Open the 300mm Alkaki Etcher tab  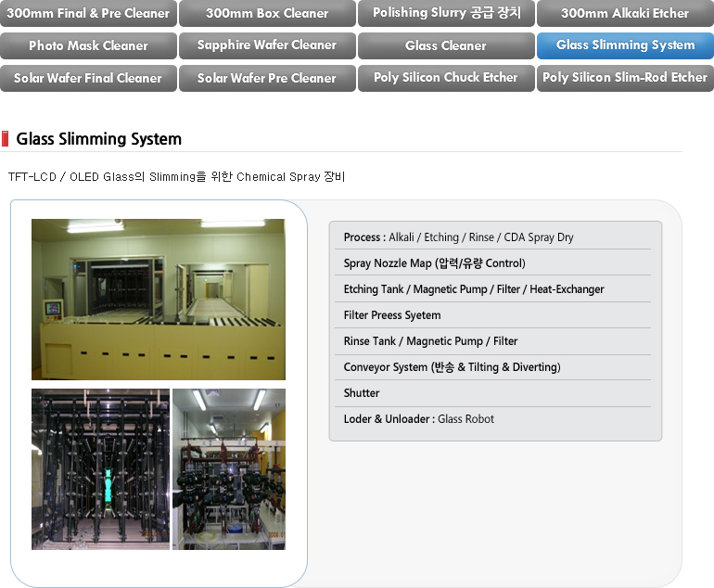coord(625,13)
